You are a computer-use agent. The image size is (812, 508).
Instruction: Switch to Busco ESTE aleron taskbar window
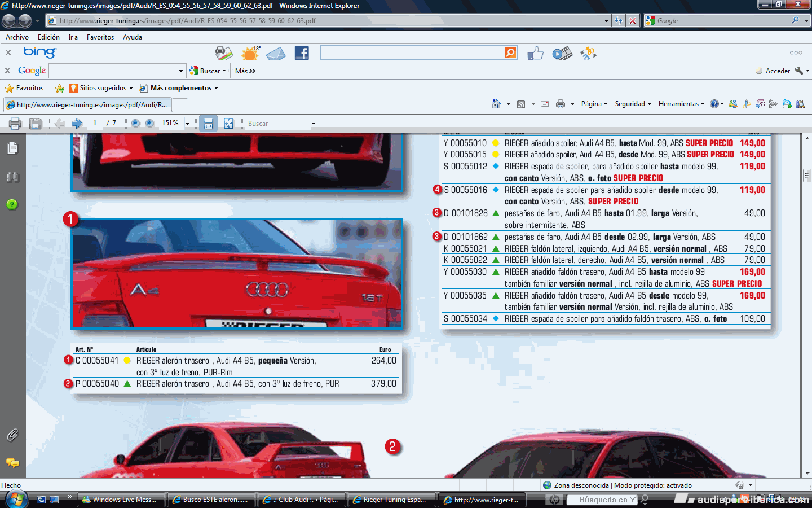point(211,500)
